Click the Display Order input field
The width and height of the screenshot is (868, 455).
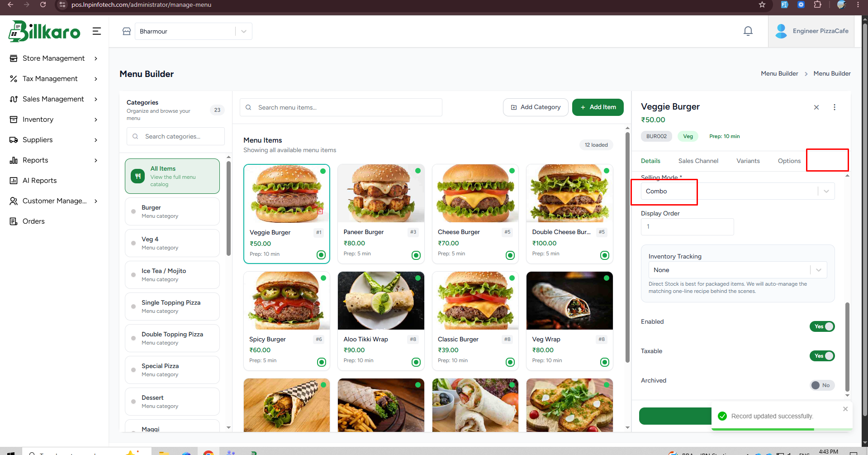(688, 227)
